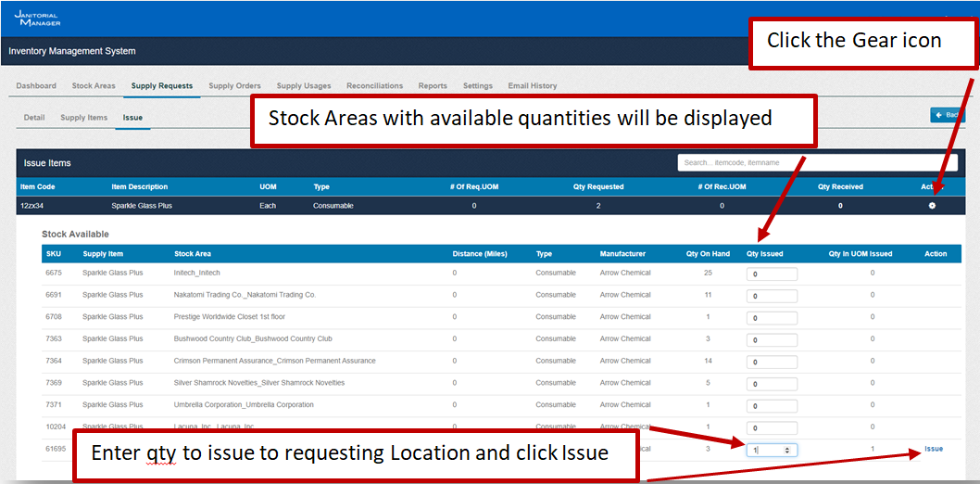Screen dimensions: 980x484
Task: Click the Qty Issued field for Initech_Initech
Action: tap(771, 274)
